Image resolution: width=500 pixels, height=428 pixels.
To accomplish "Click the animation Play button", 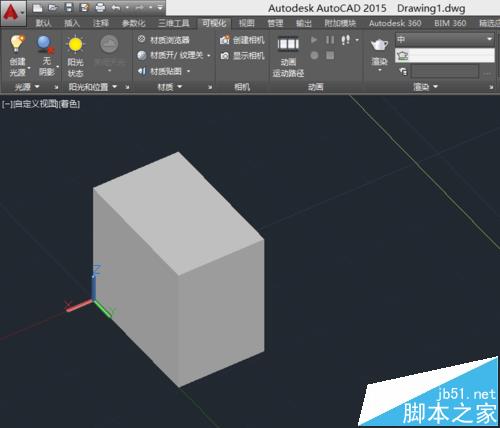I will pyautogui.click(x=314, y=40).
